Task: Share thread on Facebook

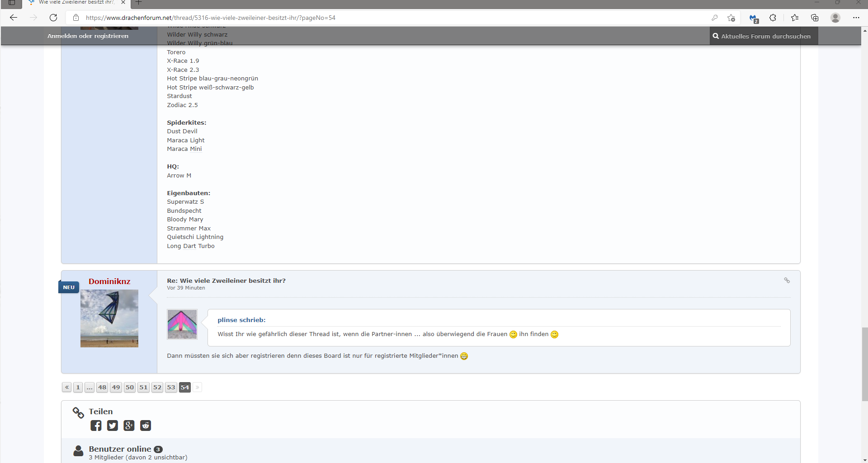Action: click(x=96, y=426)
